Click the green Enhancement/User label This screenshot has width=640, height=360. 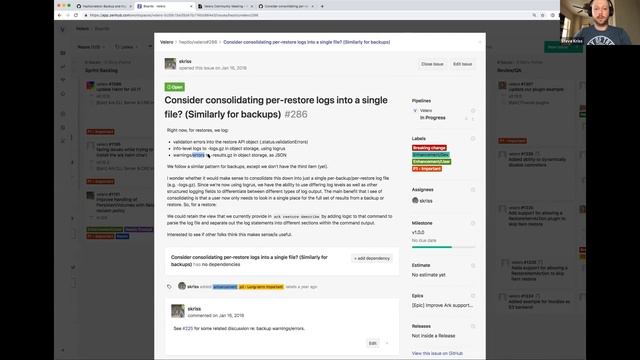pyautogui.click(x=431, y=162)
